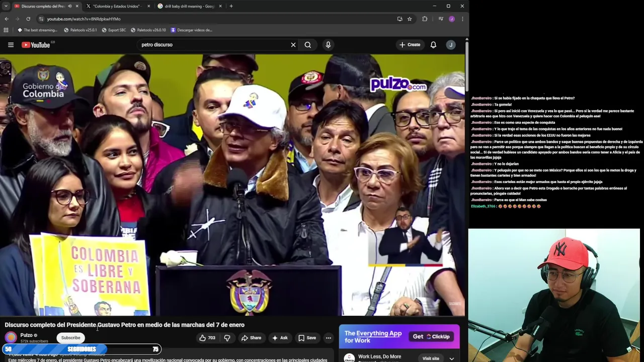Click the streamer webcam overlay

554,295
